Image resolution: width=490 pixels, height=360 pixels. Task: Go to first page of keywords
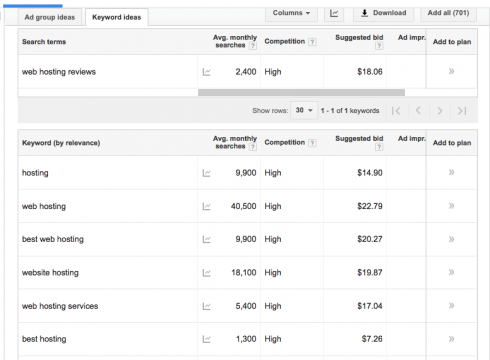[x=396, y=110]
